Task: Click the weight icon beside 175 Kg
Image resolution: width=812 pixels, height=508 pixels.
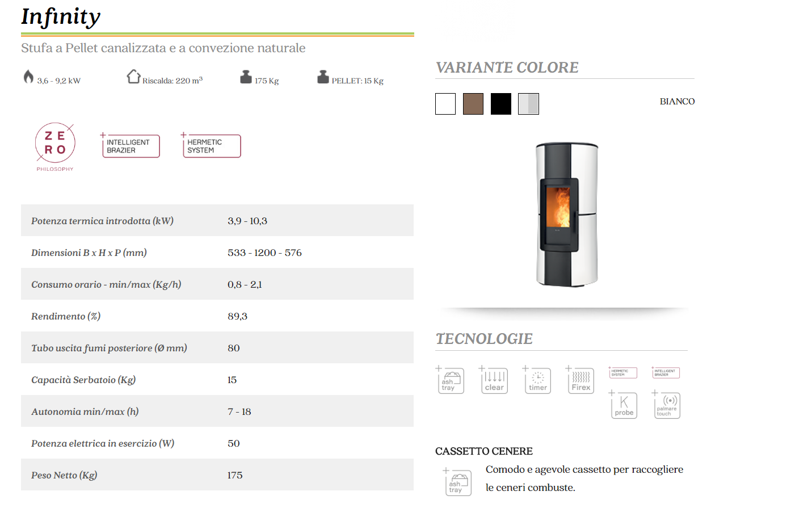Action: 246,77
